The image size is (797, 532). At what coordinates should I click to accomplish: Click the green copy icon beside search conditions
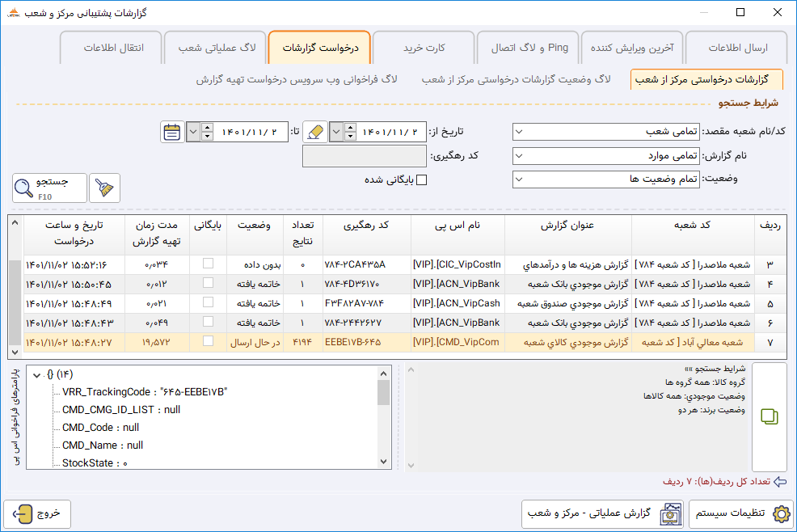769,416
